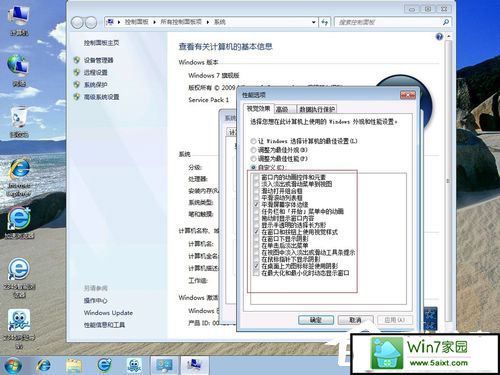Open the green-swirl e browser on taskbar
This screenshot has width=500, height=375.
(x=104, y=365)
